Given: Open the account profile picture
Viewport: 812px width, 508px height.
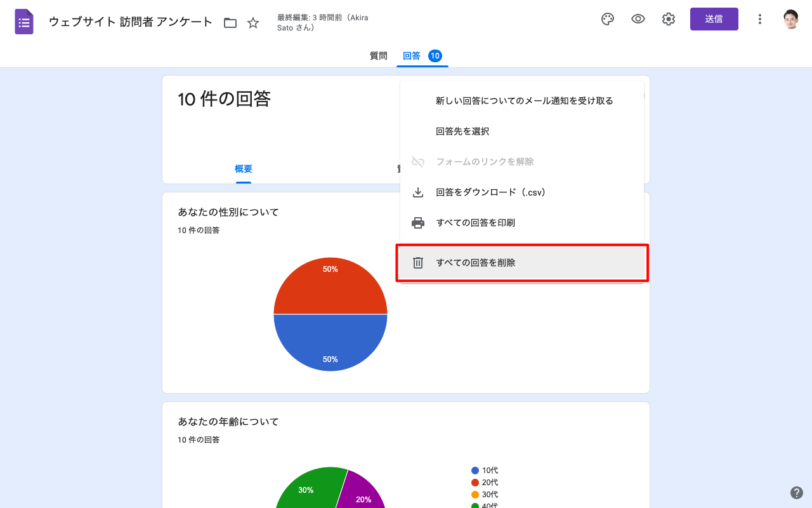Looking at the screenshot, I should pyautogui.click(x=790, y=19).
